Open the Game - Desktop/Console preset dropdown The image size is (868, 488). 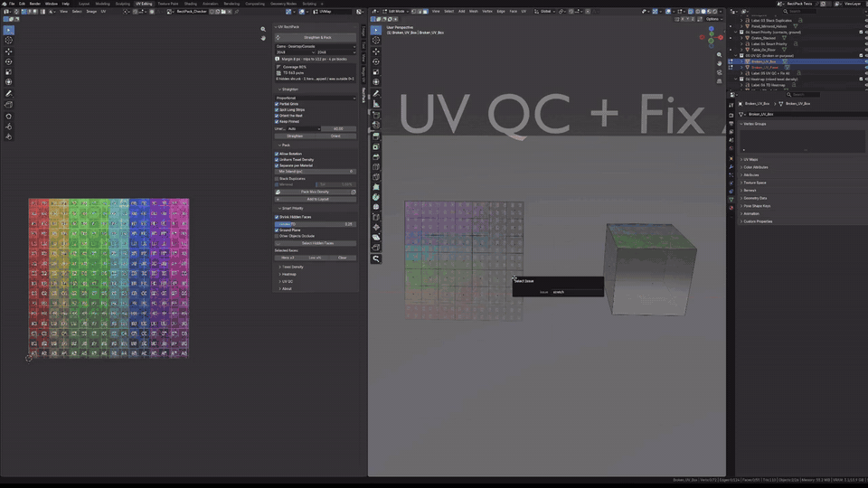tap(316, 46)
